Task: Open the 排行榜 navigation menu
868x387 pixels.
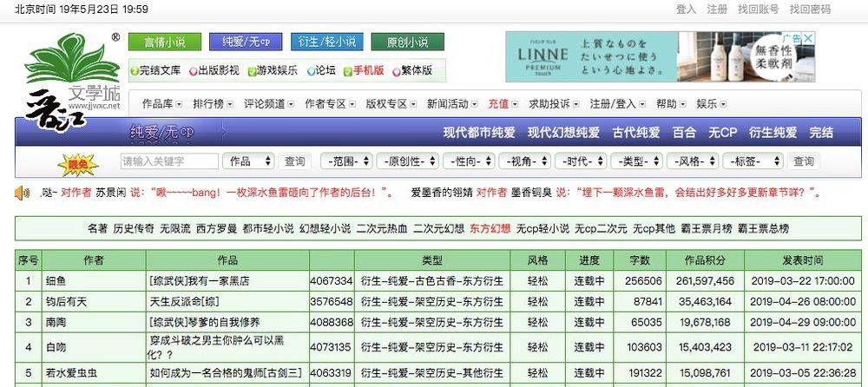Action: click(x=213, y=104)
